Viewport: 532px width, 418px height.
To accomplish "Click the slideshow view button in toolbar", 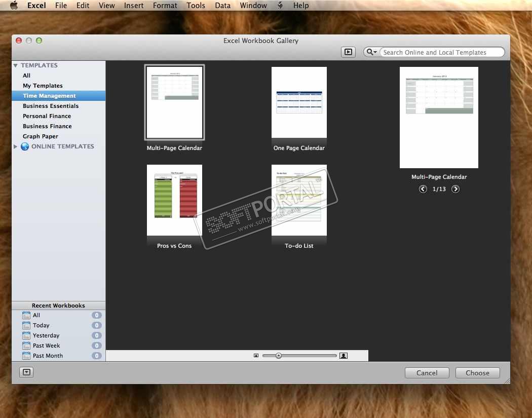I will click(x=348, y=52).
